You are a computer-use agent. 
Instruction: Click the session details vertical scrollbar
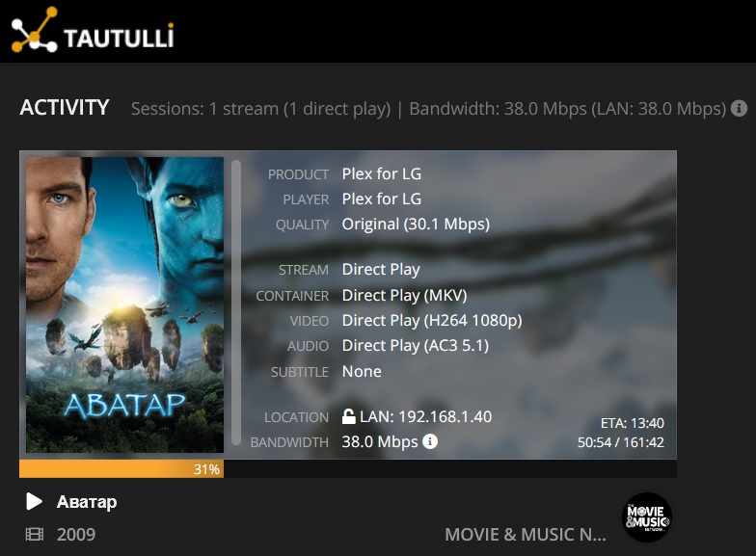(x=235, y=303)
